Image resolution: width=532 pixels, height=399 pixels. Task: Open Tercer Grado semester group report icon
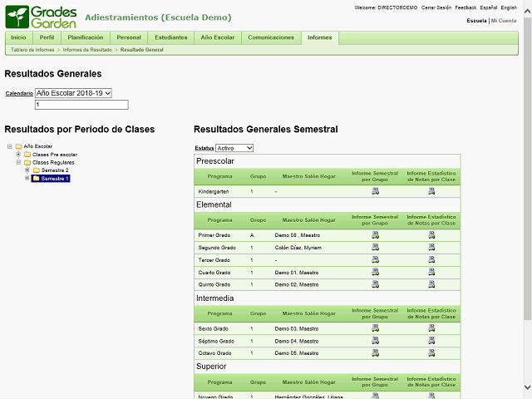(x=375, y=260)
